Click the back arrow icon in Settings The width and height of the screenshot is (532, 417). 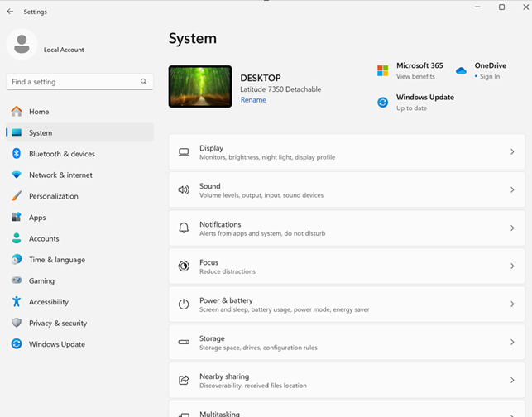[10, 12]
